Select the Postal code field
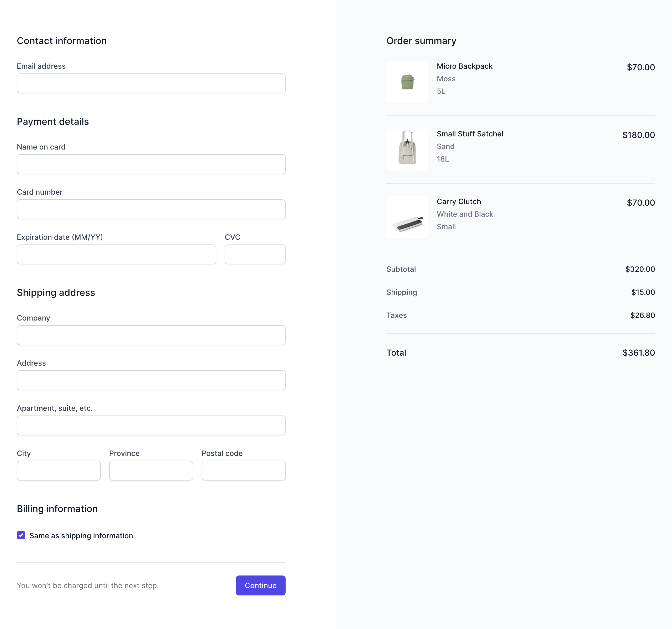The width and height of the screenshot is (672, 629). pyautogui.click(x=243, y=471)
